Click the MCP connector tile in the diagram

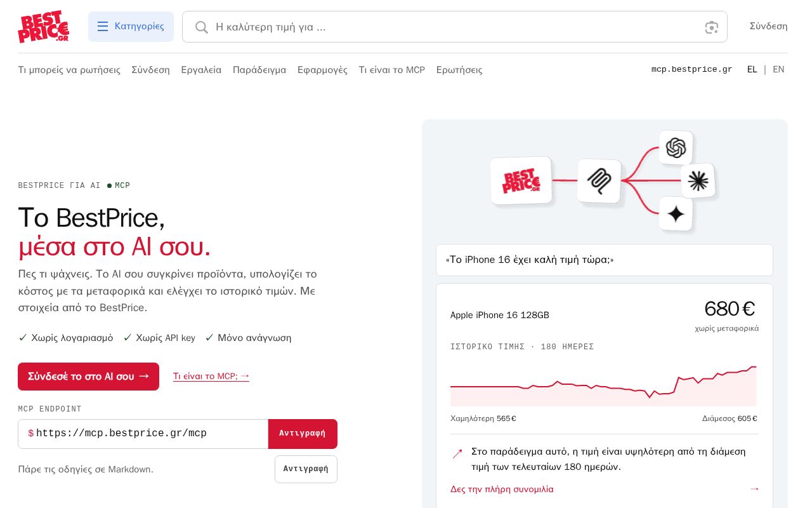click(599, 181)
